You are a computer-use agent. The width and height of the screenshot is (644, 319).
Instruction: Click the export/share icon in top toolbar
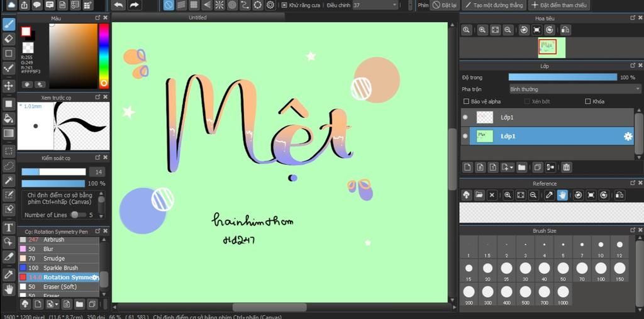tap(25, 5)
